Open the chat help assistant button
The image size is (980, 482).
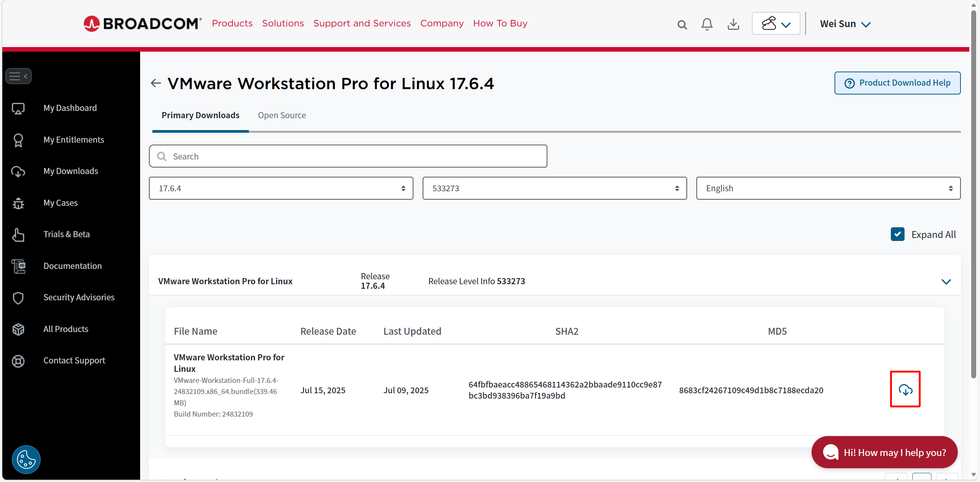point(884,452)
